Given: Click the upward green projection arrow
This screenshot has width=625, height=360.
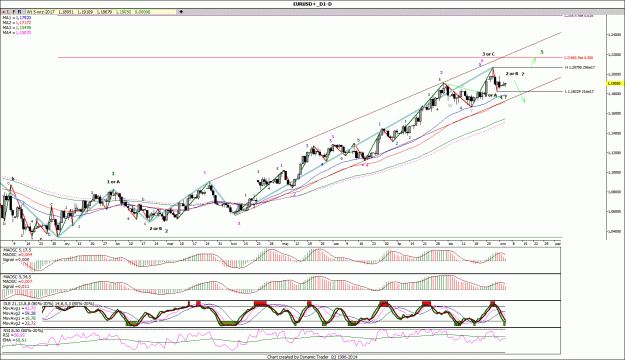Looking at the screenshot, I should coord(534,62).
